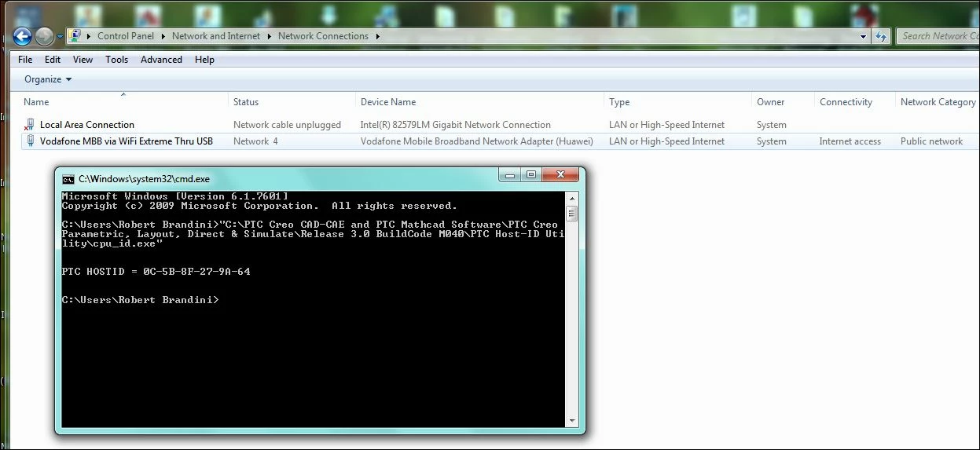The image size is (980, 450).
Task: Select Vodafone MBB adapter icon
Action: (31, 141)
